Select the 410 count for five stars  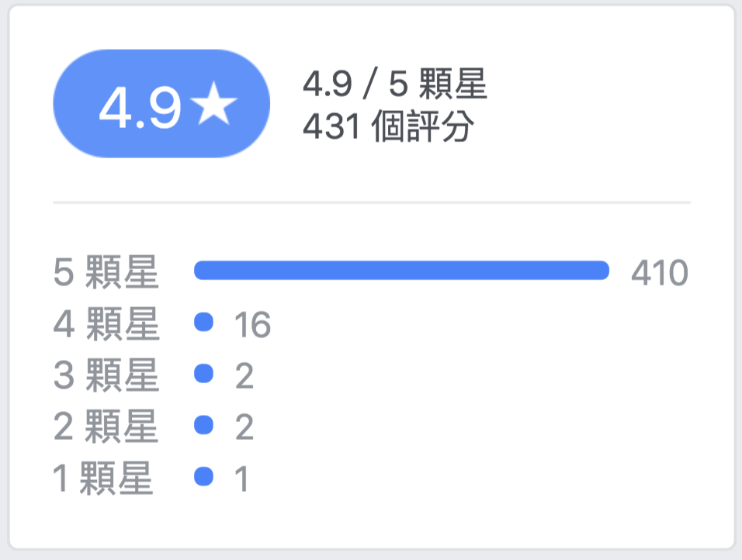point(660,273)
